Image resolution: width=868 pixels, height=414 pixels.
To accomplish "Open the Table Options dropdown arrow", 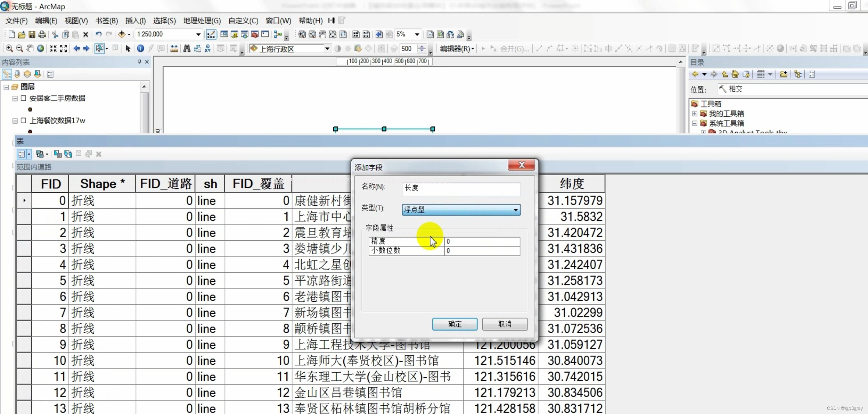I will point(29,154).
